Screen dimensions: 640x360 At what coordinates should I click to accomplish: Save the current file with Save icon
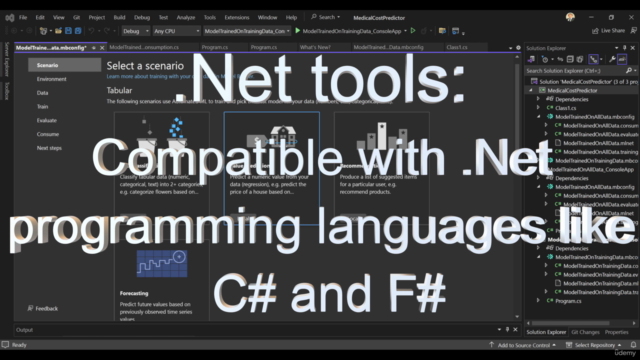point(68,31)
